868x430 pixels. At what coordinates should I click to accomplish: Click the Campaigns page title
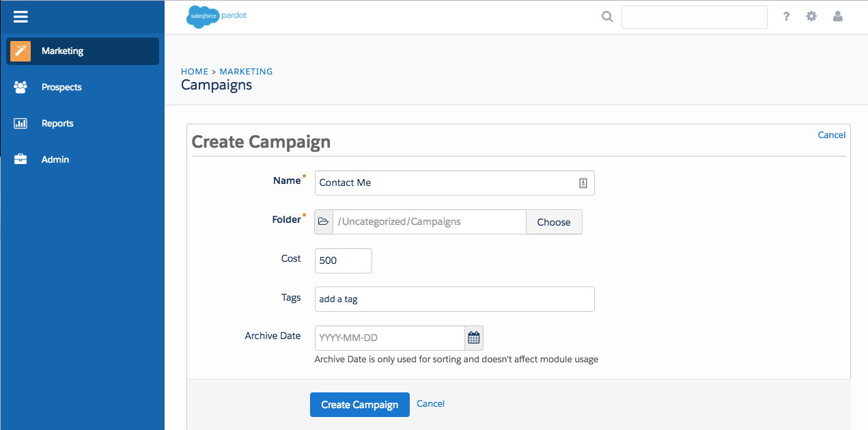click(216, 85)
